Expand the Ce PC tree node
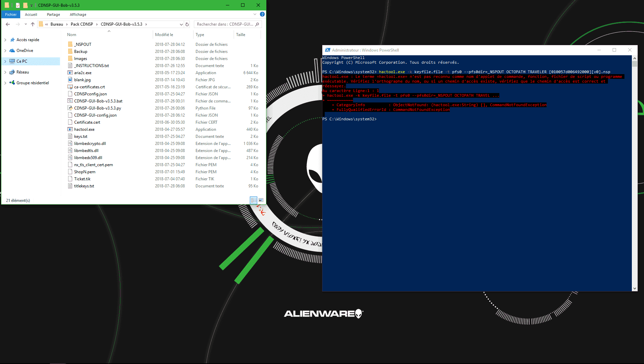Screen dimensions: 644x364 coord(5,61)
